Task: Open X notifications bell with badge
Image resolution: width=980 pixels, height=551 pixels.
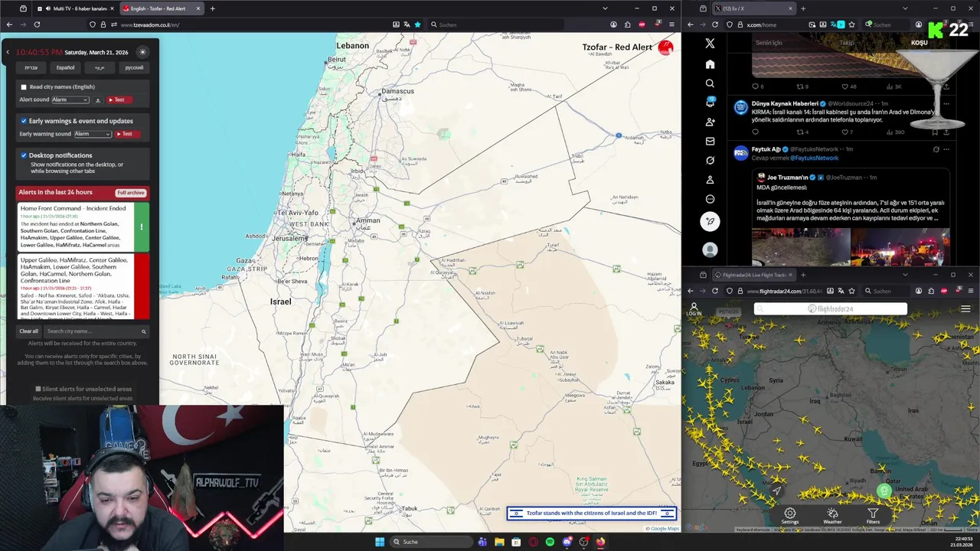Action: click(710, 103)
